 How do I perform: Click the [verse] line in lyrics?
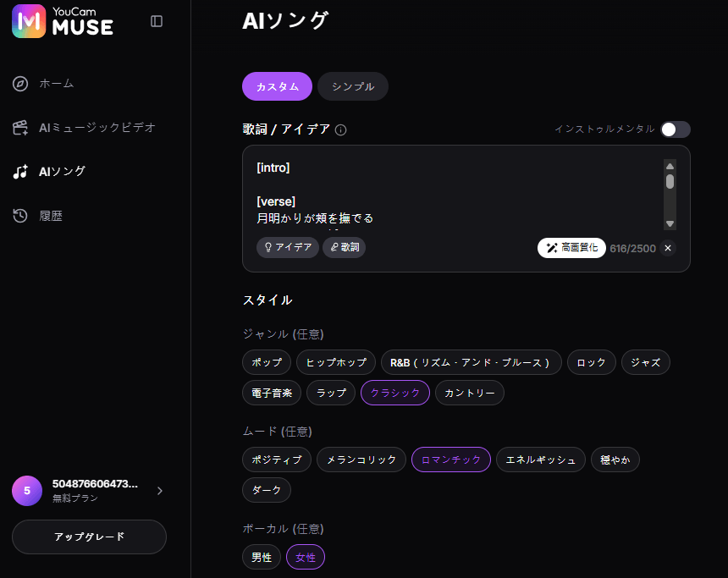coord(276,201)
